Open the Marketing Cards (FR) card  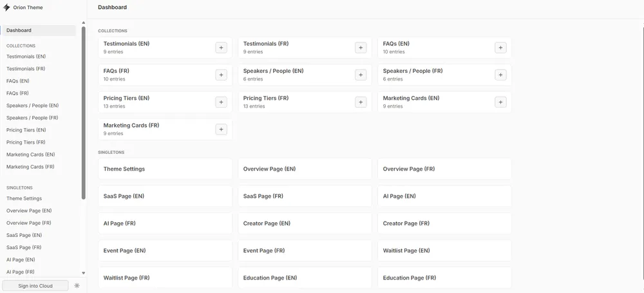tap(165, 129)
